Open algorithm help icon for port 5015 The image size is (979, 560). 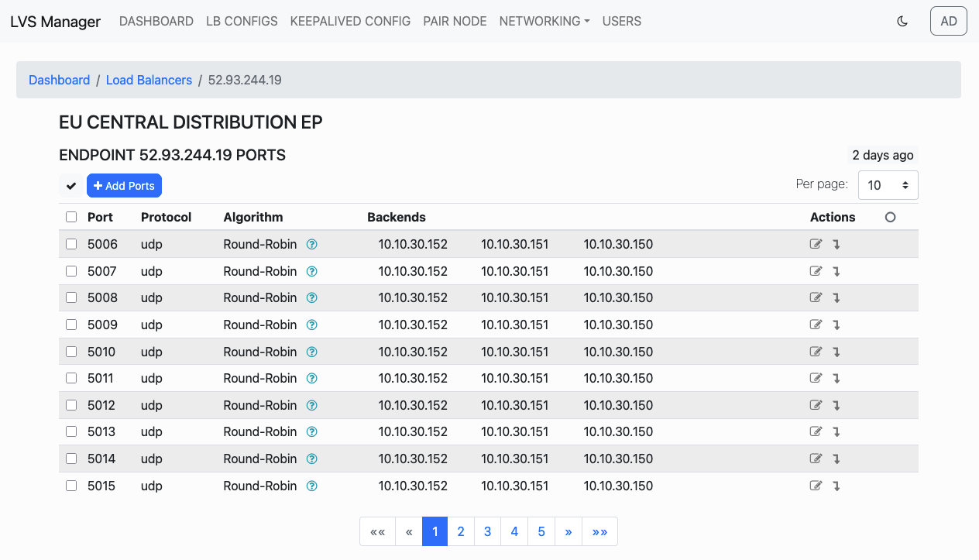click(312, 486)
